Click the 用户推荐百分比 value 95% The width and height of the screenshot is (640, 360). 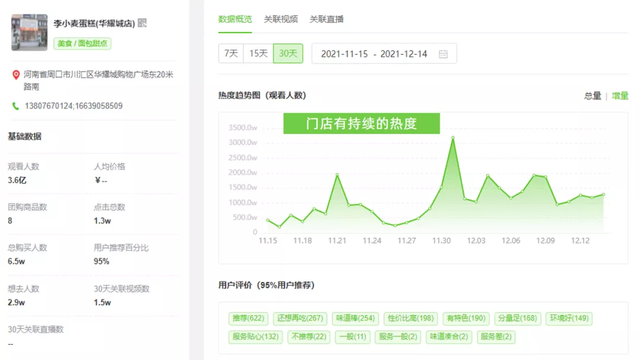101,262
